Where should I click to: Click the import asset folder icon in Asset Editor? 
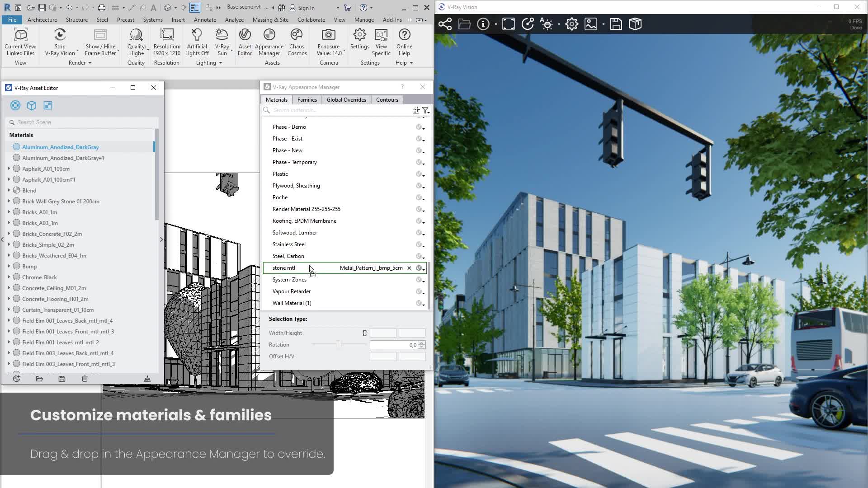click(x=39, y=379)
